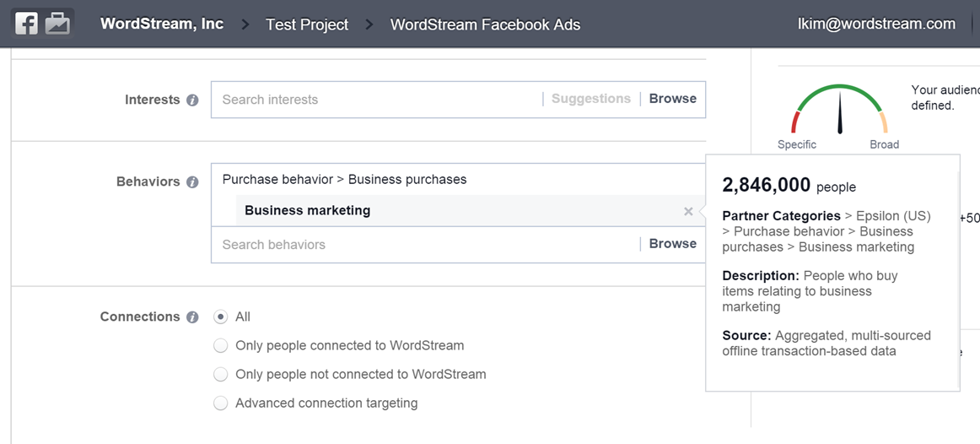Click the Interests field label
980x444 pixels.
(x=152, y=100)
